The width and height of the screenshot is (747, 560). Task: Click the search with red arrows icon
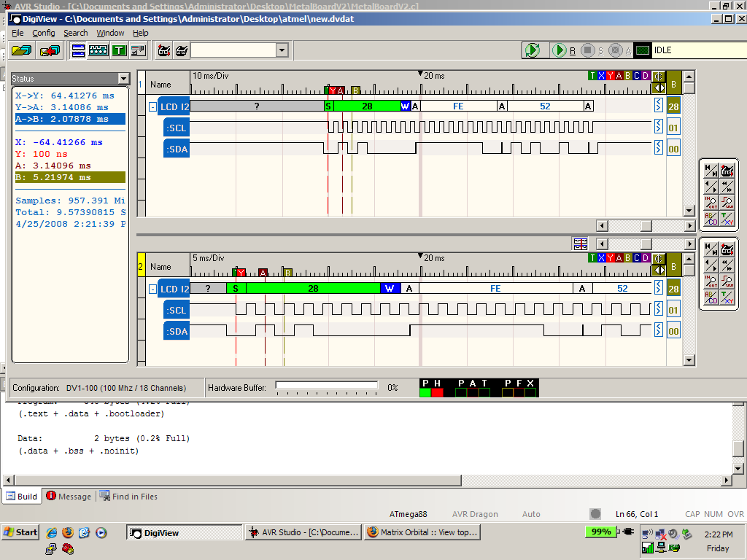164,50
